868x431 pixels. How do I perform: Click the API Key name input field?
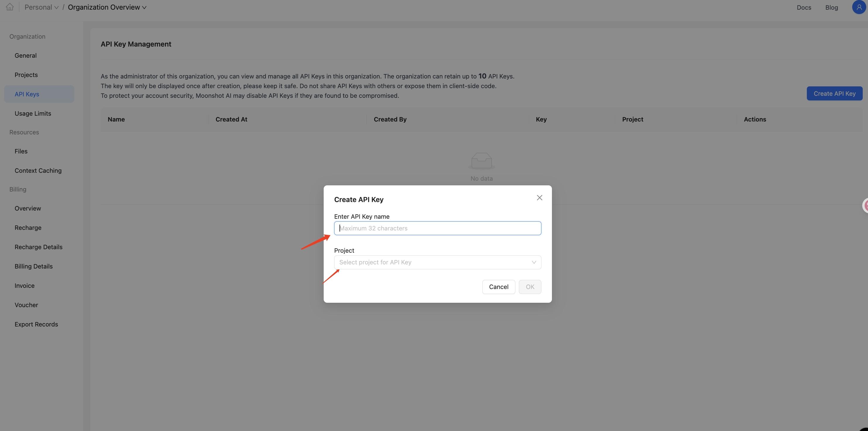point(438,228)
